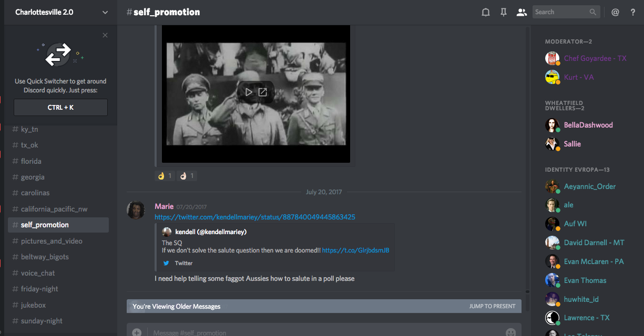Click Jump To Present button
644x336 pixels.
pos(492,306)
